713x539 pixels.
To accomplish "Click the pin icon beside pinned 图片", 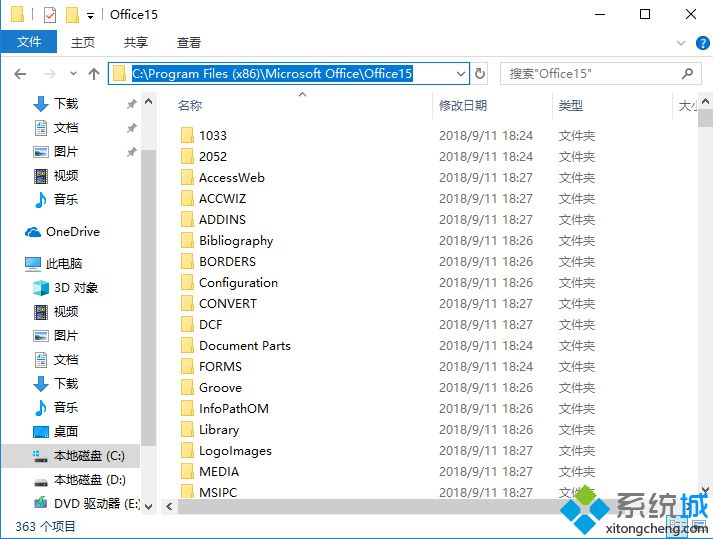I will click(x=131, y=151).
